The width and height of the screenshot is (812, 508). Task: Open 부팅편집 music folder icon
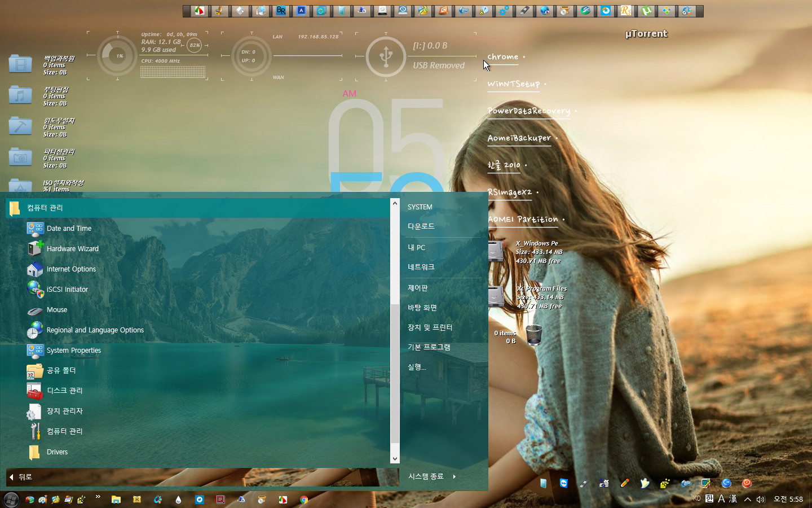20,95
